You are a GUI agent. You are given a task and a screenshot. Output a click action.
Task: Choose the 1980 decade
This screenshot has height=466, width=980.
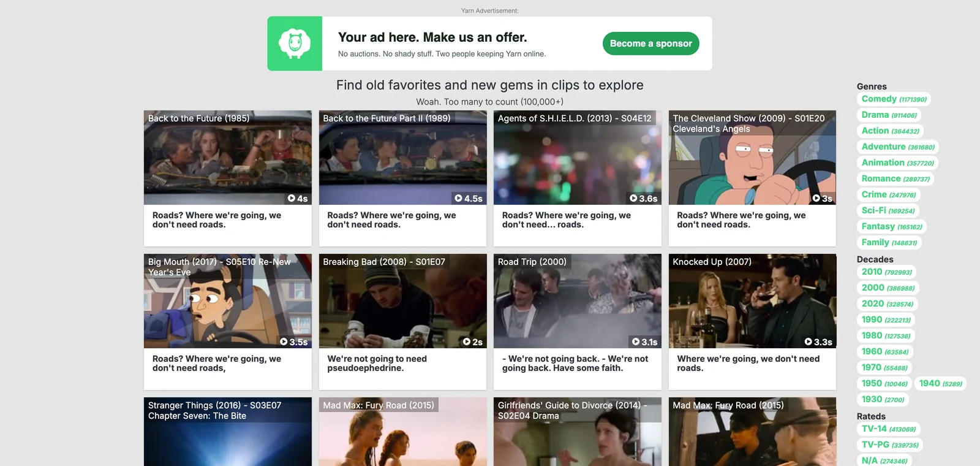point(886,335)
